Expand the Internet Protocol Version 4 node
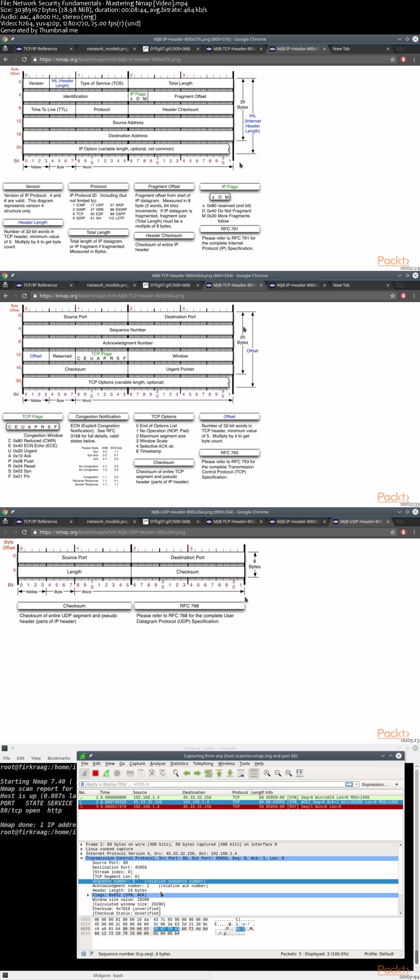This screenshot has width=420, height=980. (x=82, y=854)
